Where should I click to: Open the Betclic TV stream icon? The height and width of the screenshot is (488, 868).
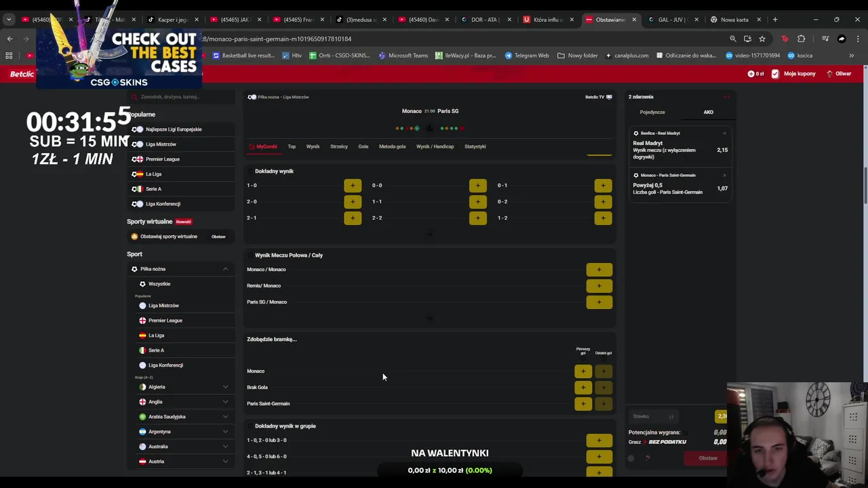click(609, 97)
